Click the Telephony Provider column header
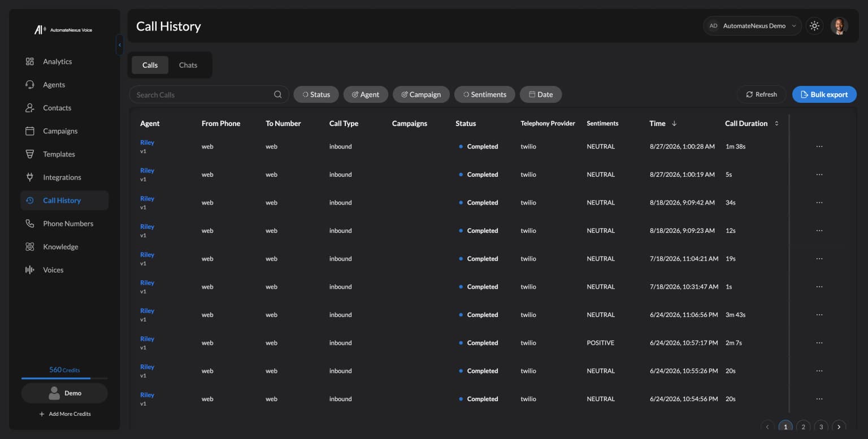The width and height of the screenshot is (868, 439). click(548, 123)
